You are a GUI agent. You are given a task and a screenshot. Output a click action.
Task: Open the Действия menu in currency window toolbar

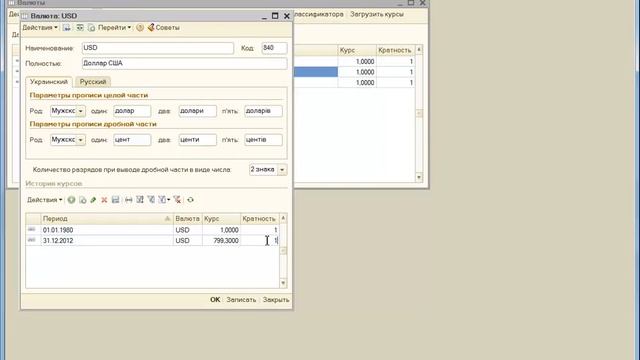click(40, 28)
